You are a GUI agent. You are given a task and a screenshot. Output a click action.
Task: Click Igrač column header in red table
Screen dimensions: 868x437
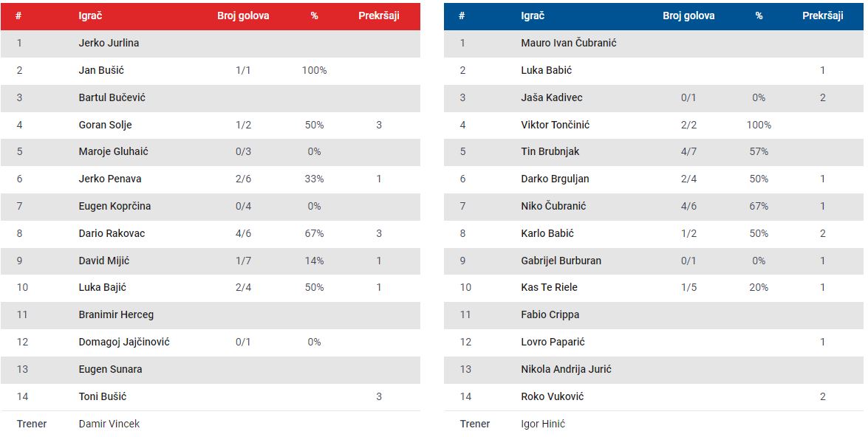point(90,16)
